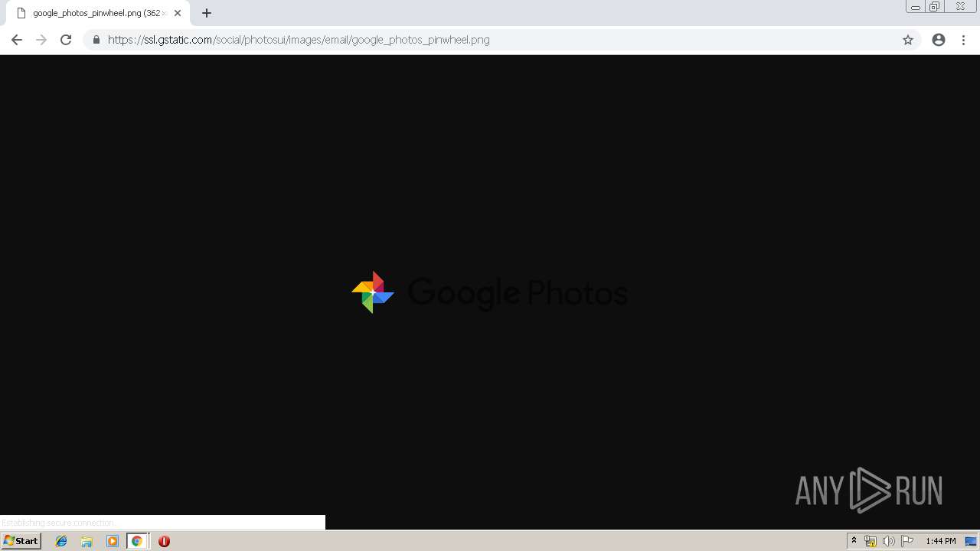The width and height of the screenshot is (980, 551).
Task: Open the red Opera icon in taskbar
Action: tap(164, 541)
